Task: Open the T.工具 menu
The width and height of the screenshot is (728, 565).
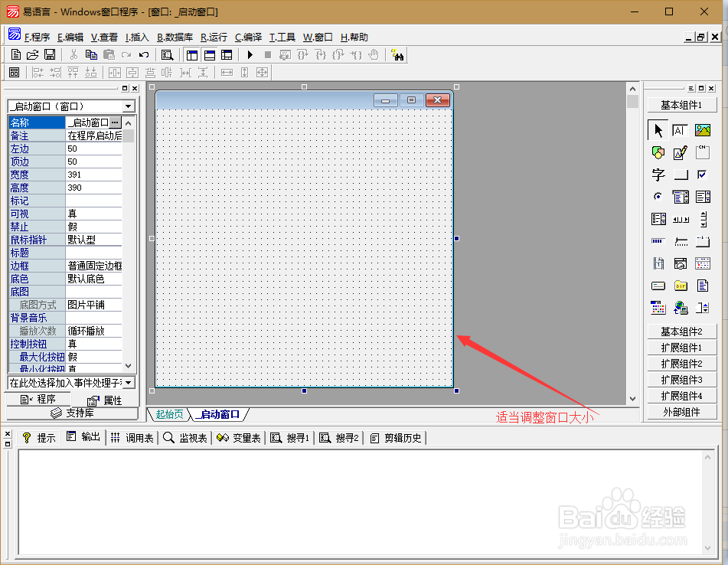Action: point(282,38)
